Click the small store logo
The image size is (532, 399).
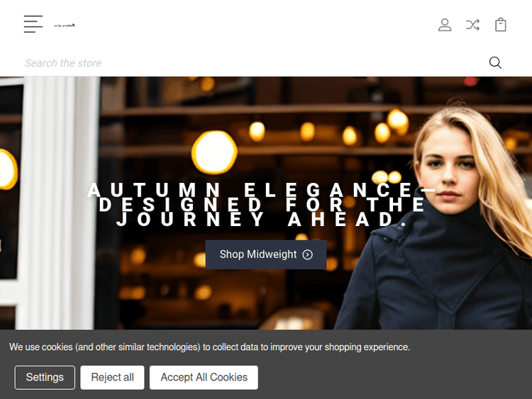(65, 26)
